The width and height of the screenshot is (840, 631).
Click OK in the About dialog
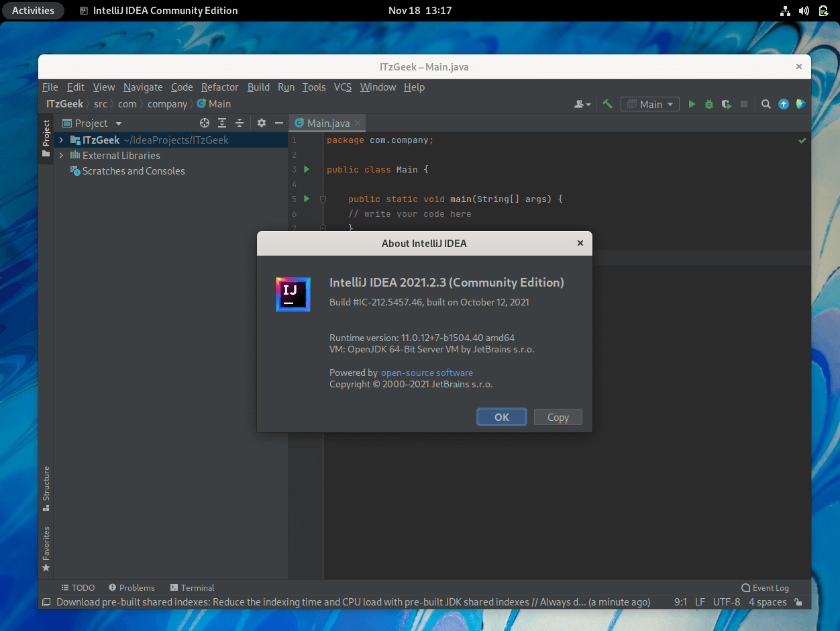tap(502, 417)
